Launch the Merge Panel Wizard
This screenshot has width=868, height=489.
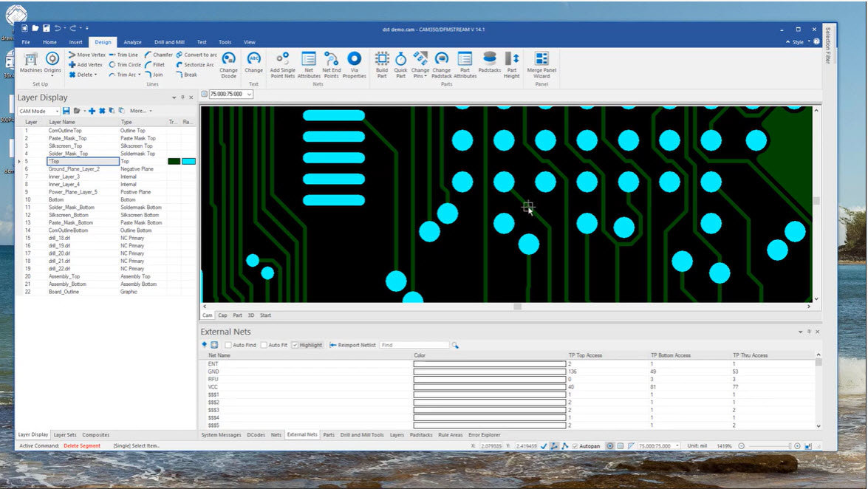point(541,65)
